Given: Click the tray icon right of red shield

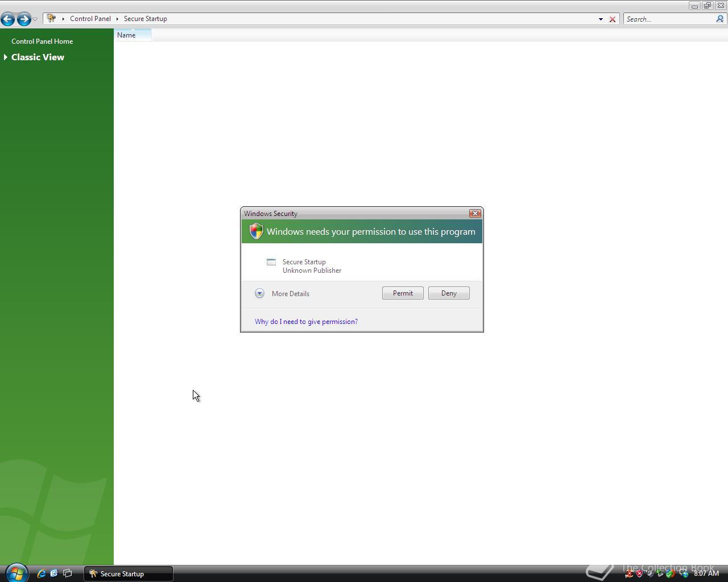Looking at the screenshot, I should click(x=650, y=574).
